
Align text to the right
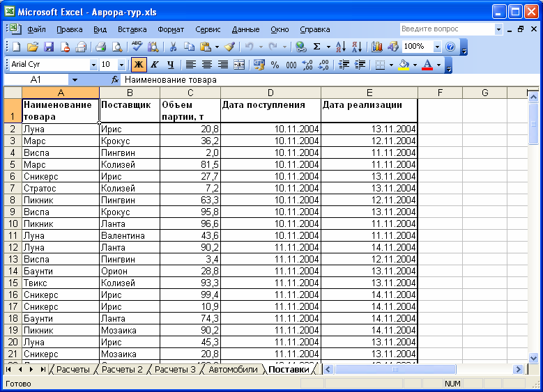pos(223,64)
